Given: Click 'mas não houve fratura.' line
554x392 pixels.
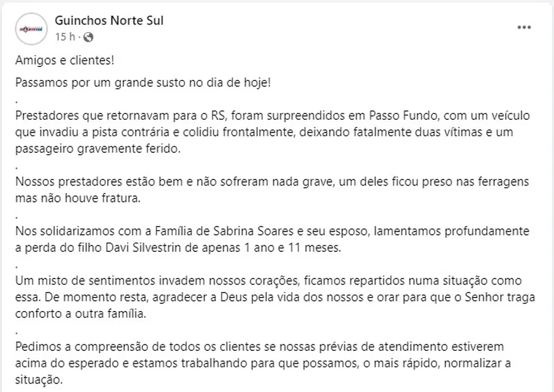Looking at the screenshot, I should click(x=78, y=199).
